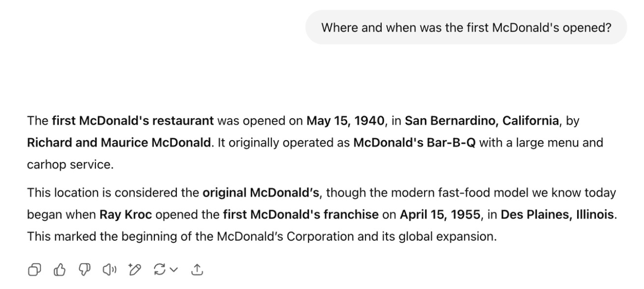The width and height of the screenshot is (644, 289).
Task: Click the date 'May 15, 1940'
Action: [345, 121]
